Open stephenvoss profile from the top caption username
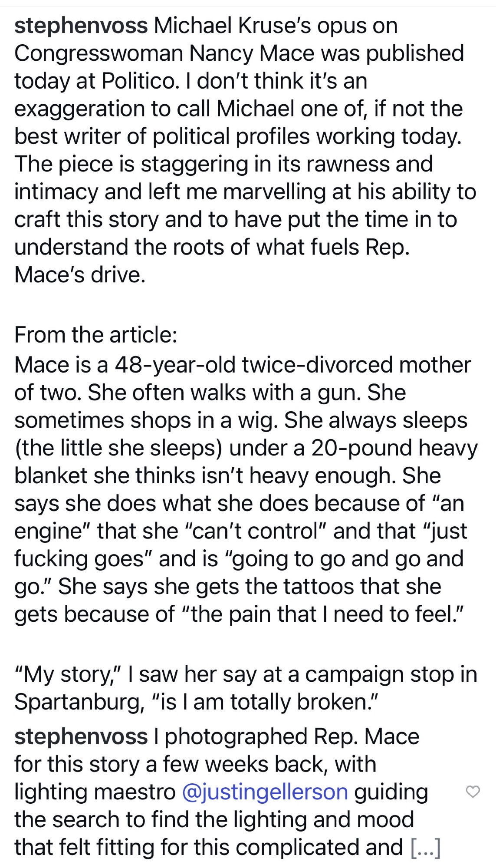 (x=81, y=26)
